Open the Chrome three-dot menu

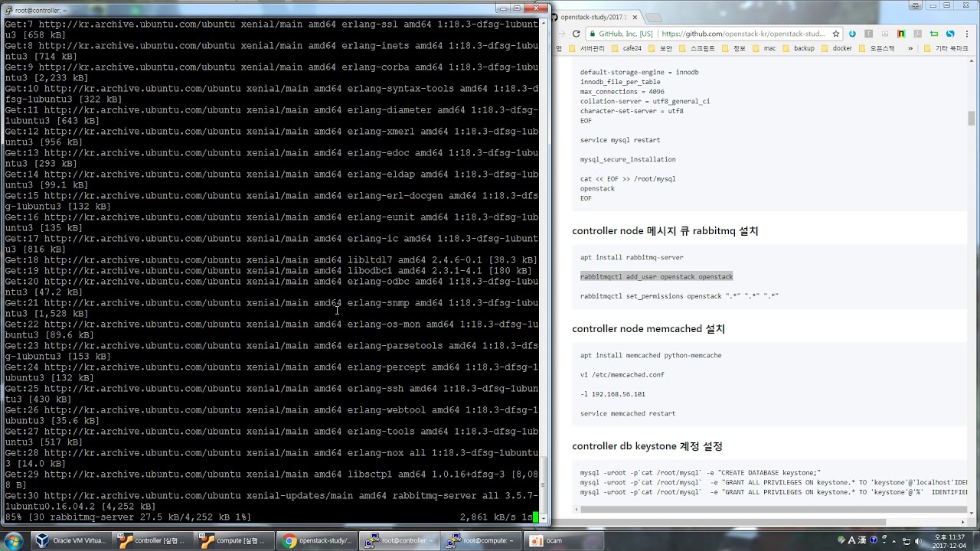point(967,34)
